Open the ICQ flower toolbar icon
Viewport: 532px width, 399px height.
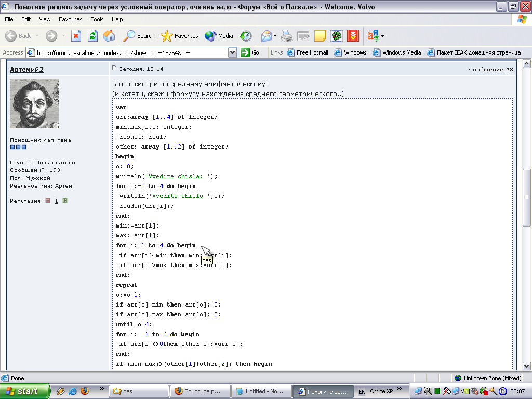(337, 36)
